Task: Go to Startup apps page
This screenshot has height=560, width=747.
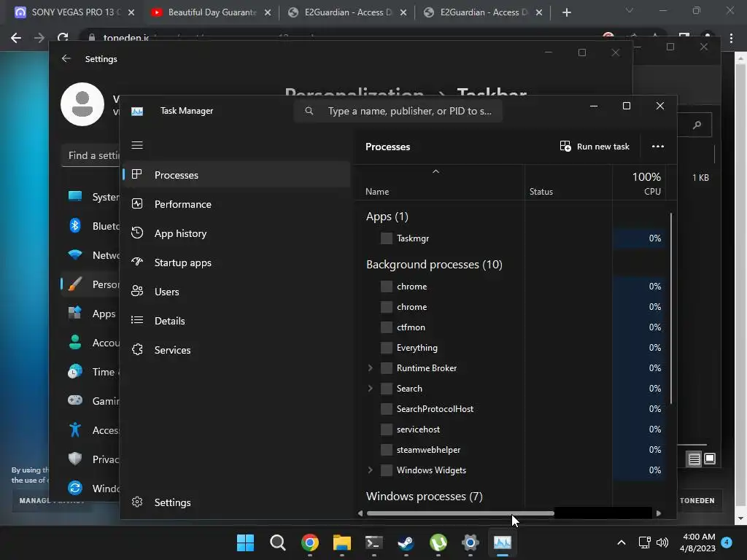Action: [236, 262]
